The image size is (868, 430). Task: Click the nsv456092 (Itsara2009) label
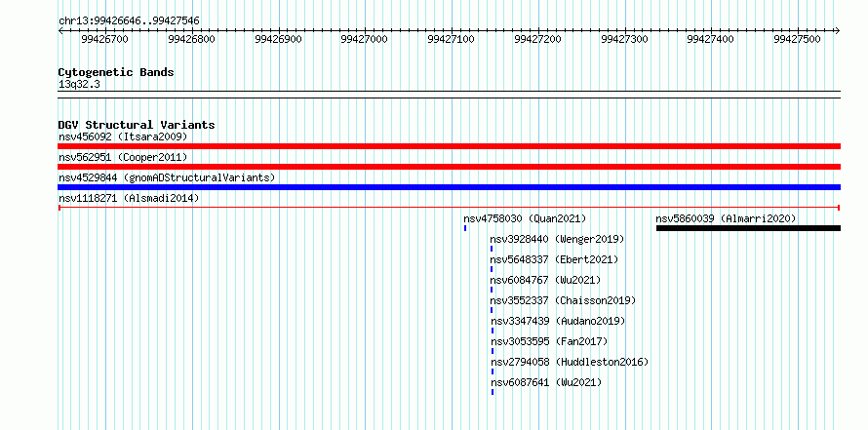[123, 137]
